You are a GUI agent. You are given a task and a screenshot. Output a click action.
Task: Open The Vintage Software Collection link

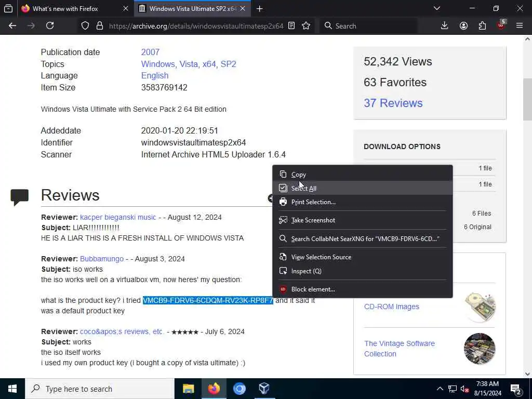[x=400, y=349]
